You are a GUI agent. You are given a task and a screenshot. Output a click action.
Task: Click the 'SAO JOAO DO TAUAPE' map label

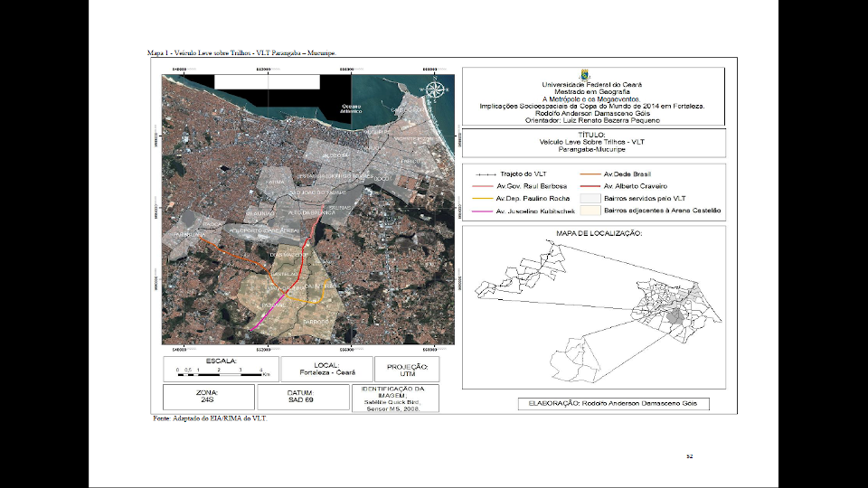[x=317, y=192]
